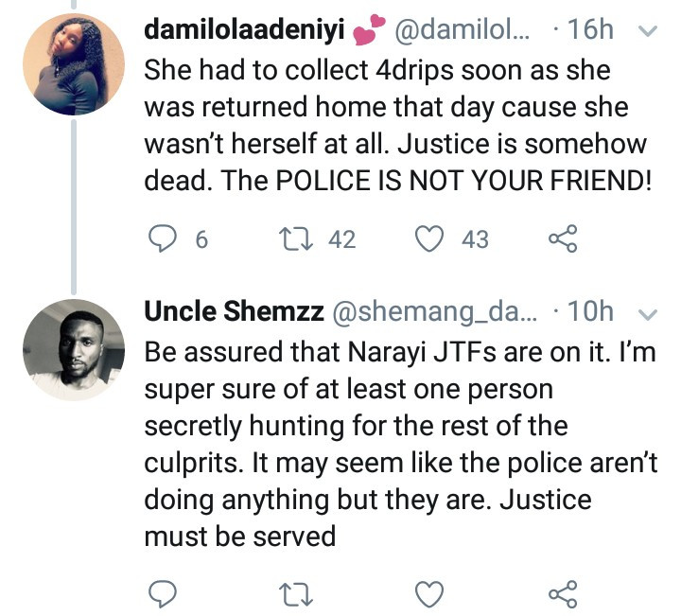The width and height of the screenshot is (681, 616).
Task: Open Uncle Shemzz tweet options chevron
Action: click(x=648, y=311)
